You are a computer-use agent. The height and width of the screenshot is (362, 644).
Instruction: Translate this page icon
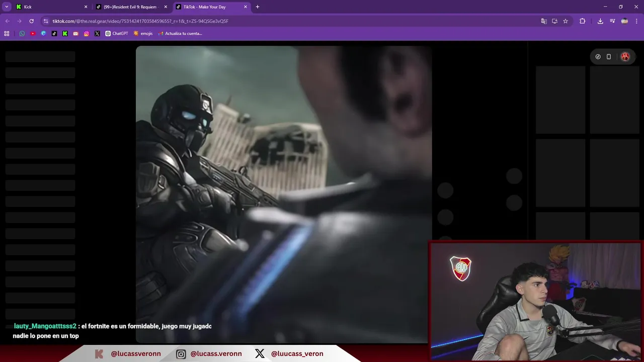coord(543,21)
